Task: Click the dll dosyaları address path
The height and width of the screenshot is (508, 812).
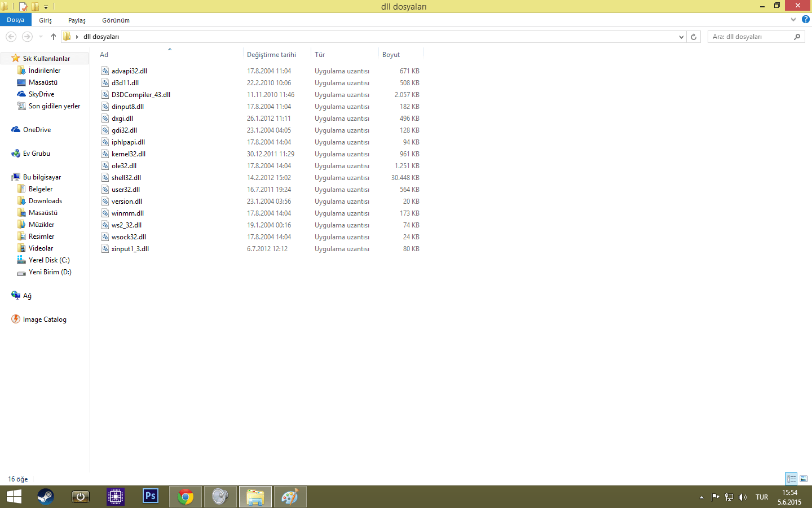Action: coord(101,37)
